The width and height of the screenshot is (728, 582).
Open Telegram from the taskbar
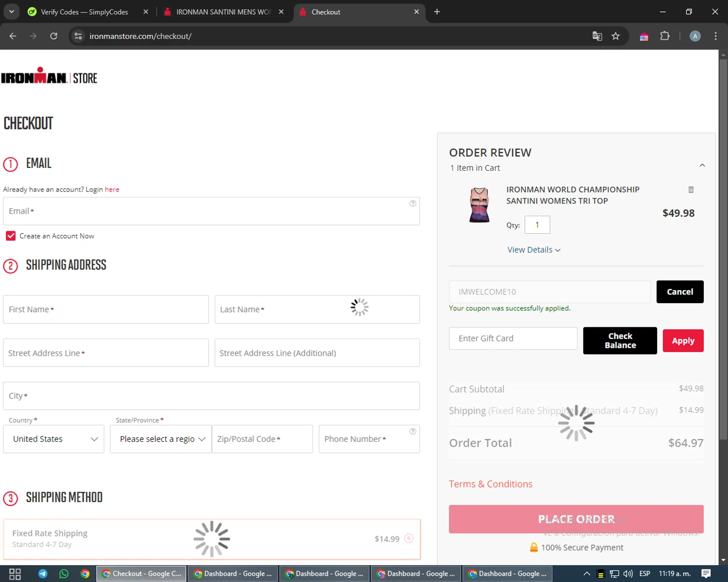coord(43,574)
